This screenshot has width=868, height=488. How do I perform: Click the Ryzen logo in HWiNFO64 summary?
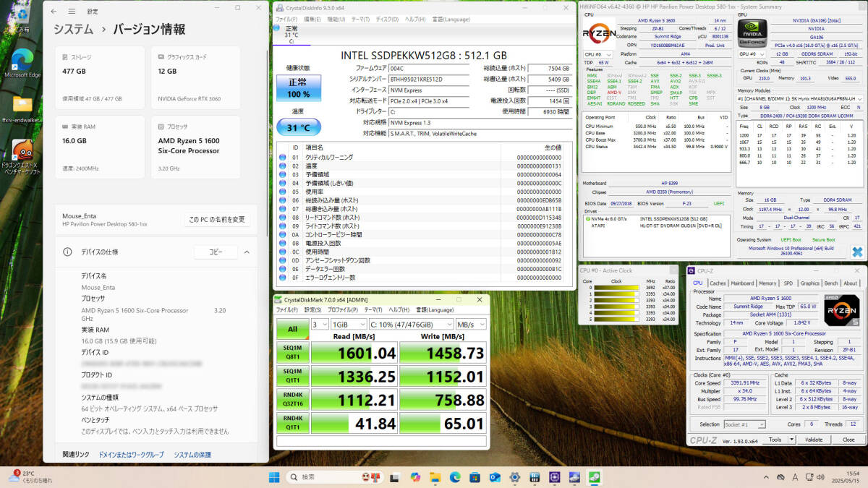(x=600, y=32)
